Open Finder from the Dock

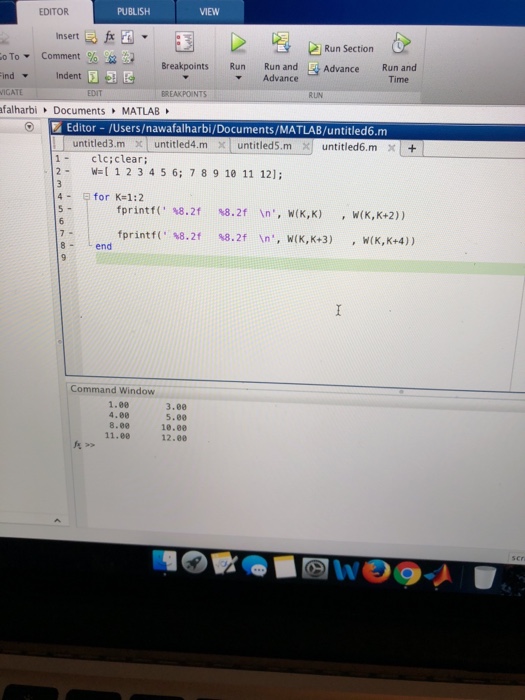coord(164,561)
